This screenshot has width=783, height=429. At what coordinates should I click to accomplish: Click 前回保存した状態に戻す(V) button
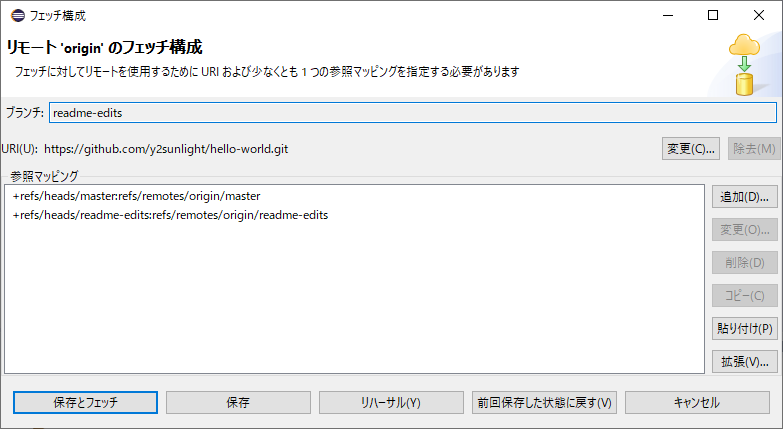pos(544,402)
